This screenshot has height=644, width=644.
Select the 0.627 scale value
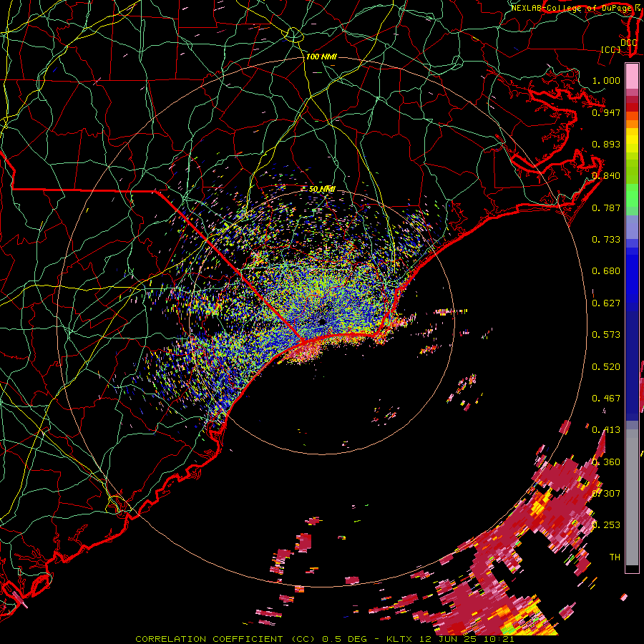click(x=606, y=303)
